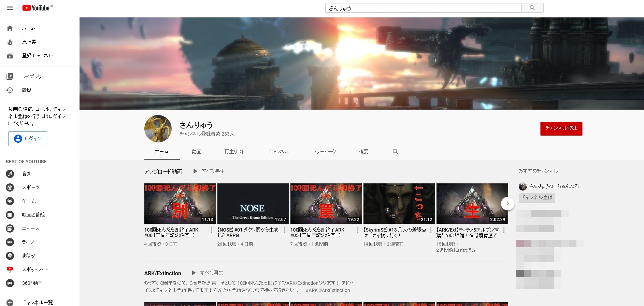Open options for 100回死んだら即終了ARK #05
Image resolution: width=644 pixels, height=306 pixels.
tap(358, 230)
